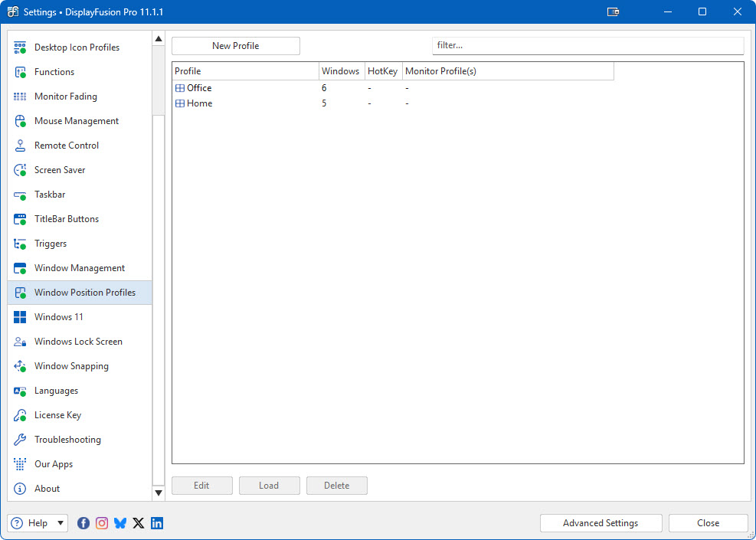The image size is (756, 540).
Task: Click the LinkedIn icon in footer
Action: pyautogui.click(x=157, y=523)
